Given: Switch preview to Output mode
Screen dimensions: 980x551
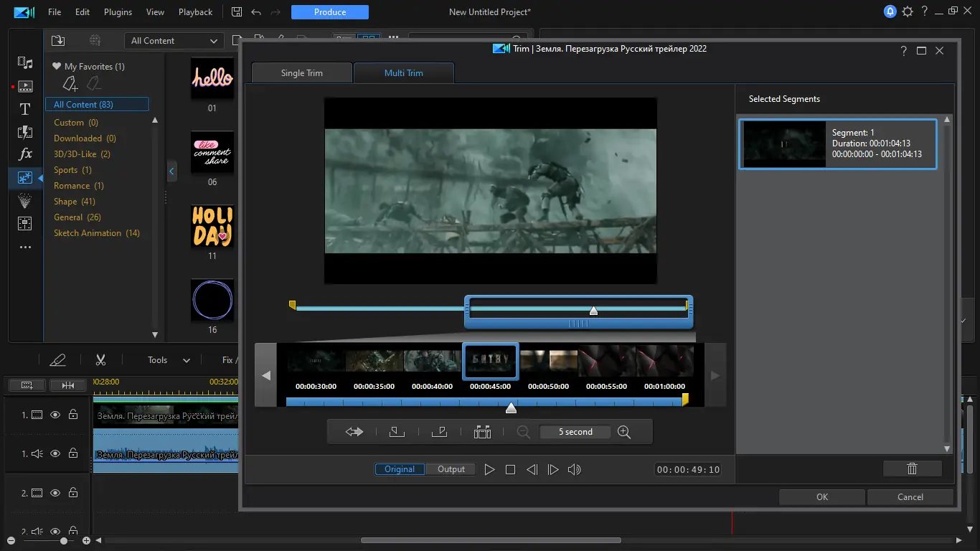Looking at the screenshot, I should tap(451, 469).
